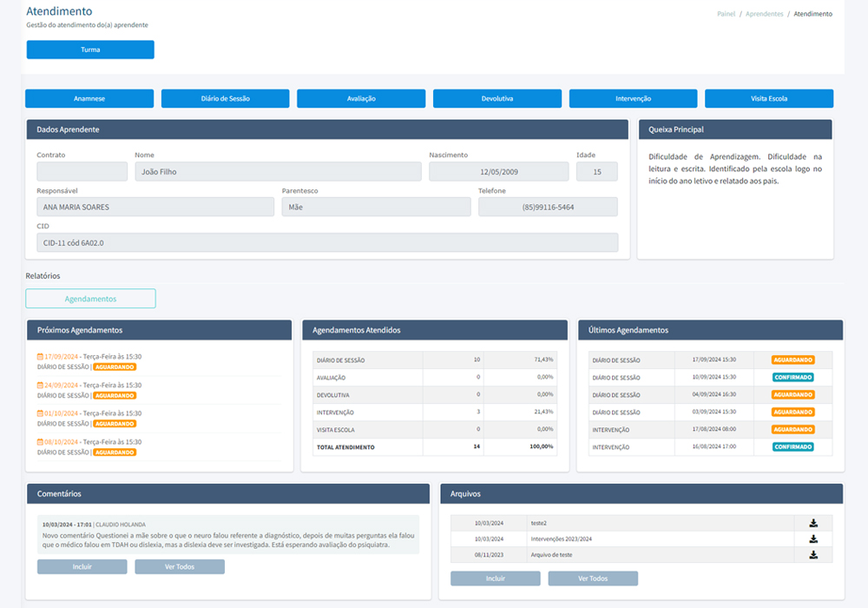Download the teste2 file

point(813,523)
